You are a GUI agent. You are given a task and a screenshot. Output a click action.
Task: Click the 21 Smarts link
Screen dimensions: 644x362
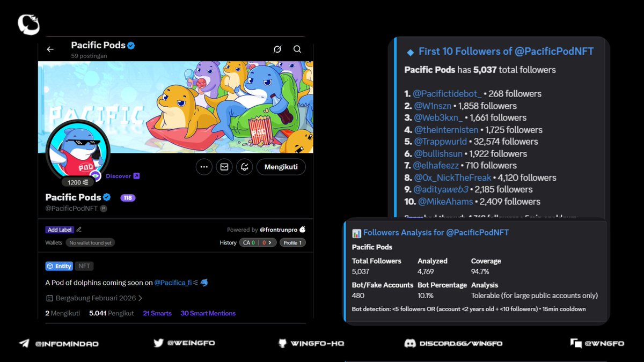[157, 313]
